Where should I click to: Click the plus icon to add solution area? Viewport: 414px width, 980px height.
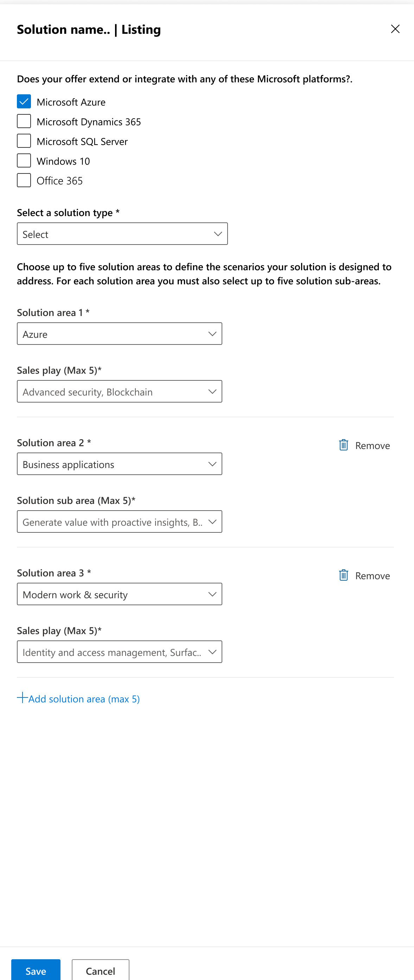[23, 697]
